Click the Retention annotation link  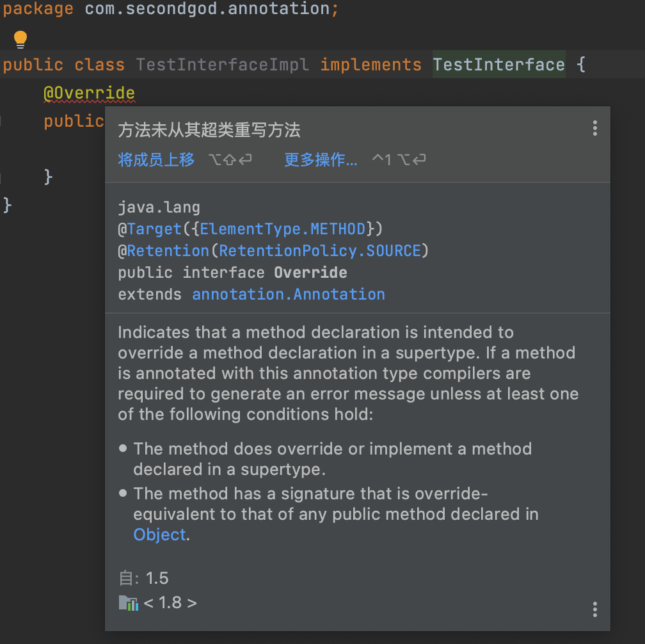point(168,250)
